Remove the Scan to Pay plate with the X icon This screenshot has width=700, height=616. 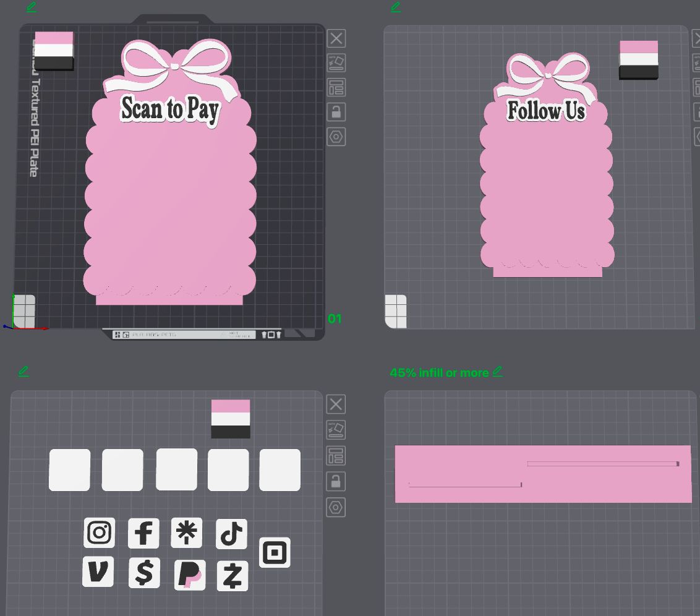336,38
